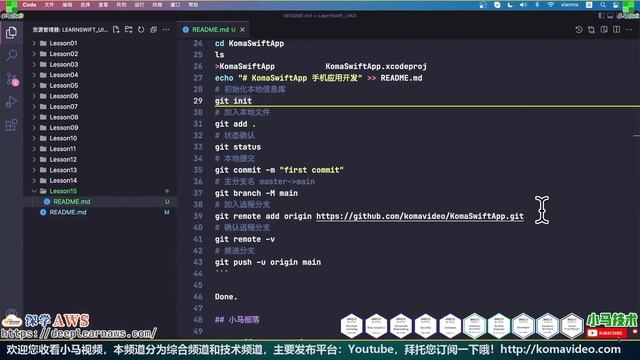Select the Lesson11 folder row
This screenshot has height=360, width=640.
tap(100, 149)
